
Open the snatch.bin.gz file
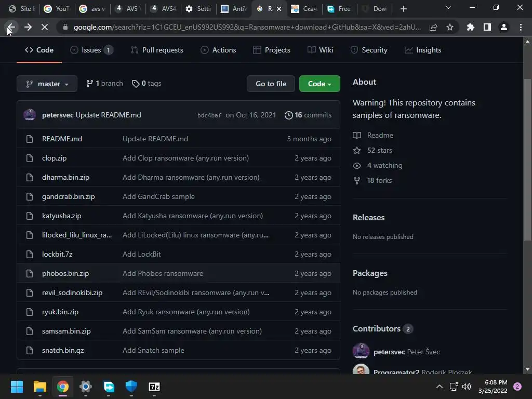[x=63, y=351]
